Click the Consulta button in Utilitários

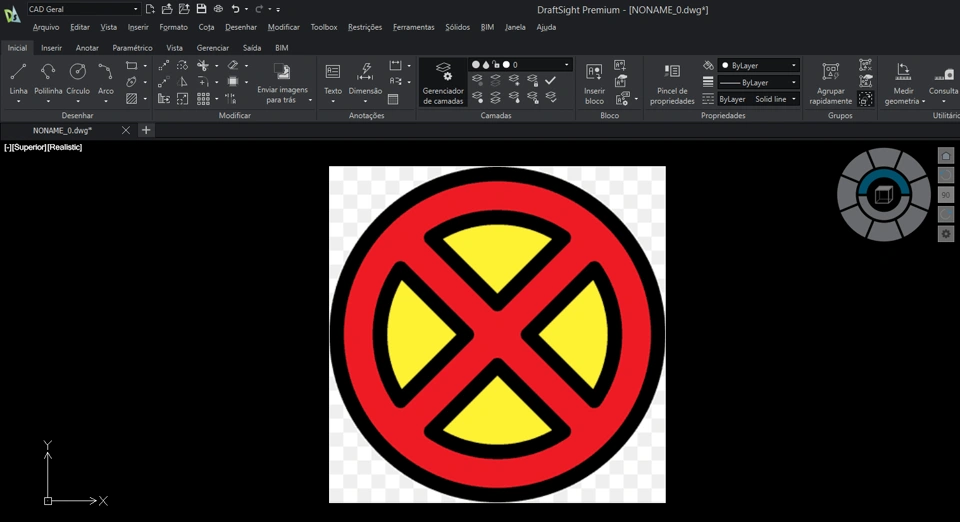(943, 83)
